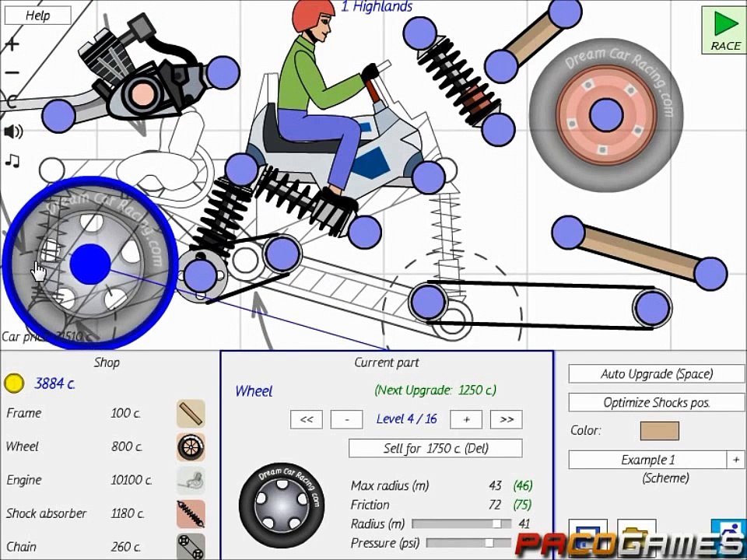Click Auto Upgrade (Space) button
This screenshot has width=747, height=560.
657,374
